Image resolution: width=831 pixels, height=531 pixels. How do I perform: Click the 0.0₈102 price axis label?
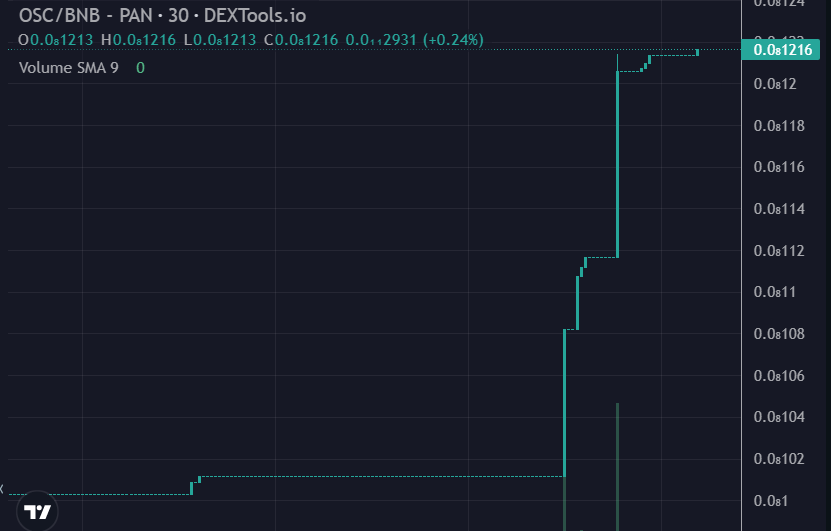[x=779, y=459]
